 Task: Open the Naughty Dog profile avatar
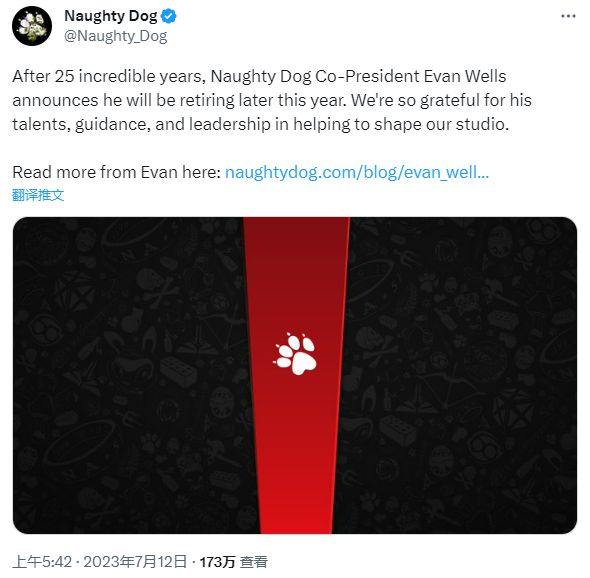point(32,26)
